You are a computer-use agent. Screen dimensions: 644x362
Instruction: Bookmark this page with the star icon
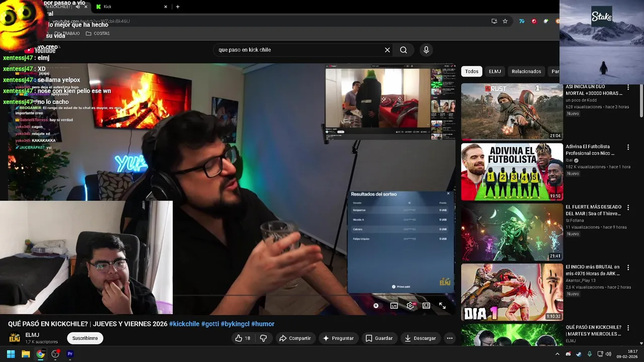[x=505, y=21]
